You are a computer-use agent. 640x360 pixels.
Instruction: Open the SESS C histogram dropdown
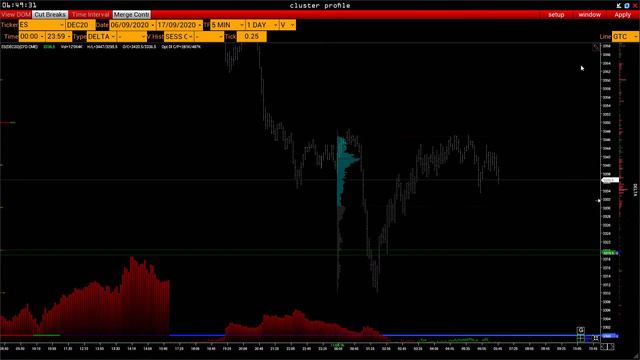pyautogui.click(x=179, y=36)
